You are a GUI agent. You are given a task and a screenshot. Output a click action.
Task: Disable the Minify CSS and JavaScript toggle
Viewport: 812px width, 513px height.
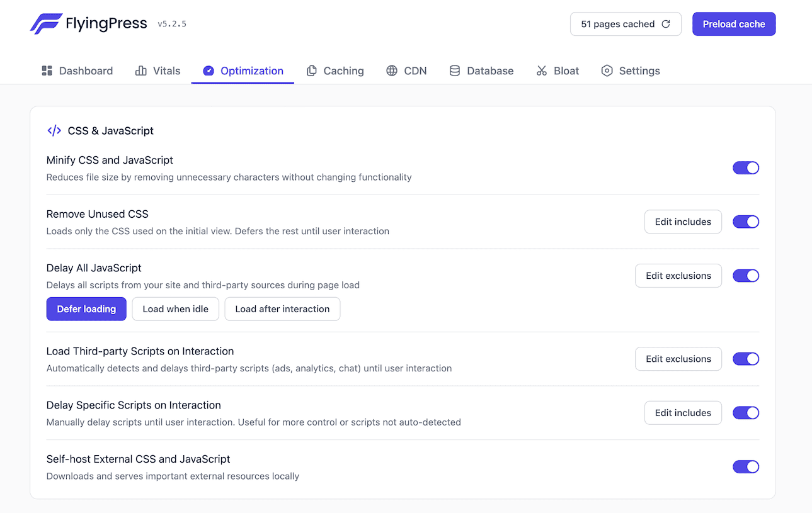click(x=746, y=167)
